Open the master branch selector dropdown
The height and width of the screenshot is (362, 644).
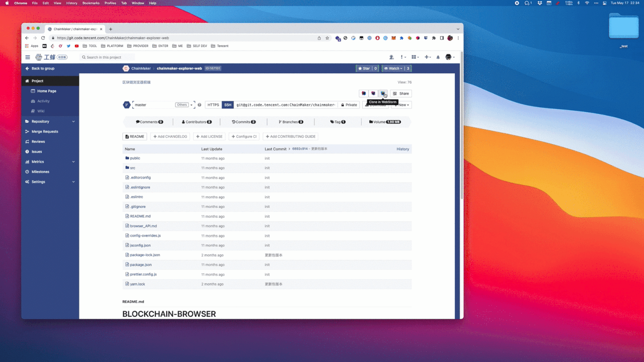pyautogui.click(x=164, y=105)
